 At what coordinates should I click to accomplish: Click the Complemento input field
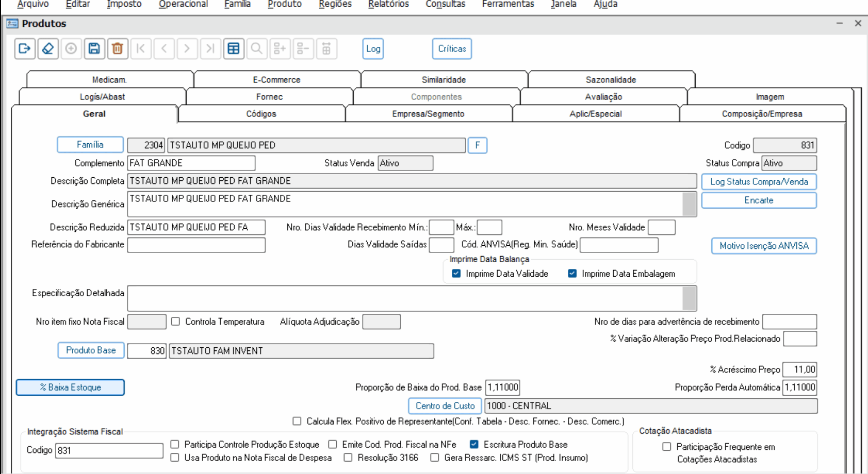(x=191, y=163)
